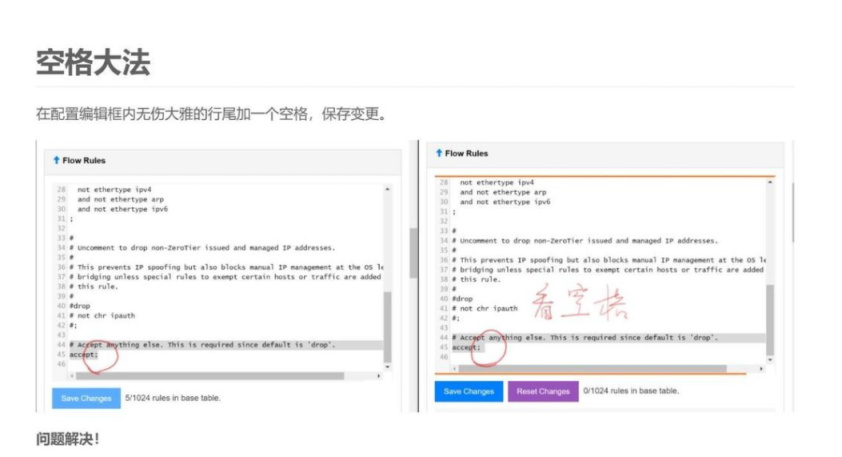The height and width of the screenshot is (457, 842).
Task: Click right editor horizontal scroll-right arrow
Action: click(x=761, y=369)
